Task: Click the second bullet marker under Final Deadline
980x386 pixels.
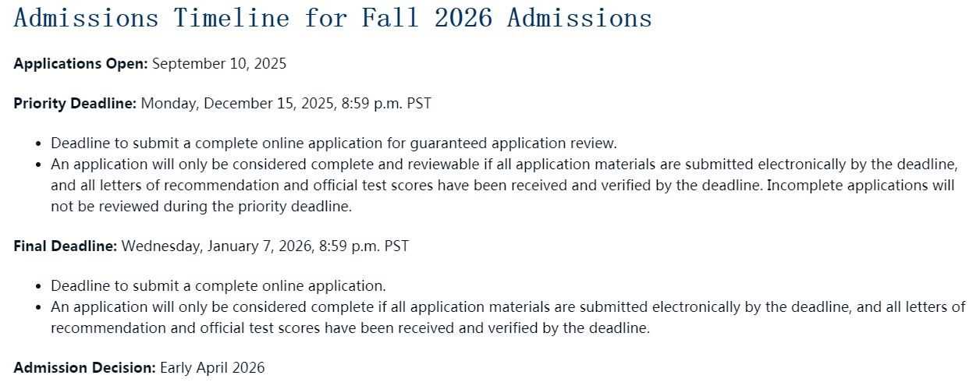Action: tap(39, 308)
